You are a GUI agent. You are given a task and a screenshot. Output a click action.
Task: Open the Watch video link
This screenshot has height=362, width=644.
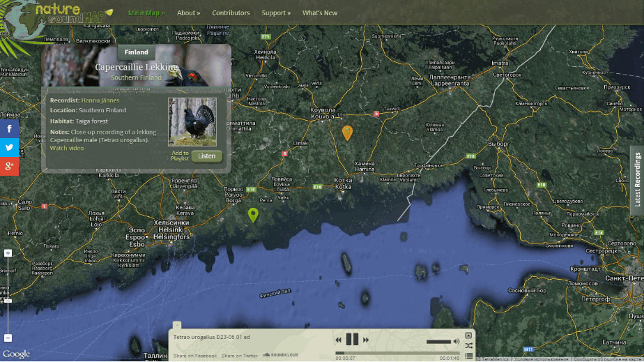(x=66, y=148)
